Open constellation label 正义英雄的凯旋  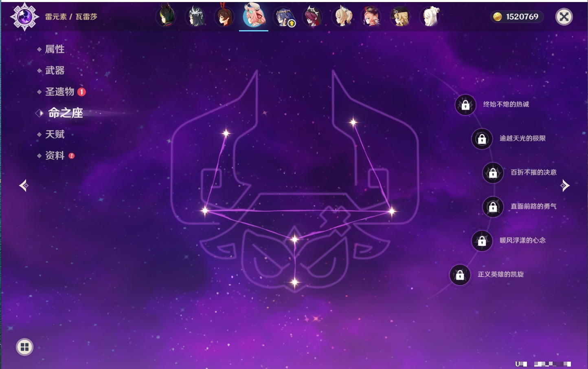500,274
